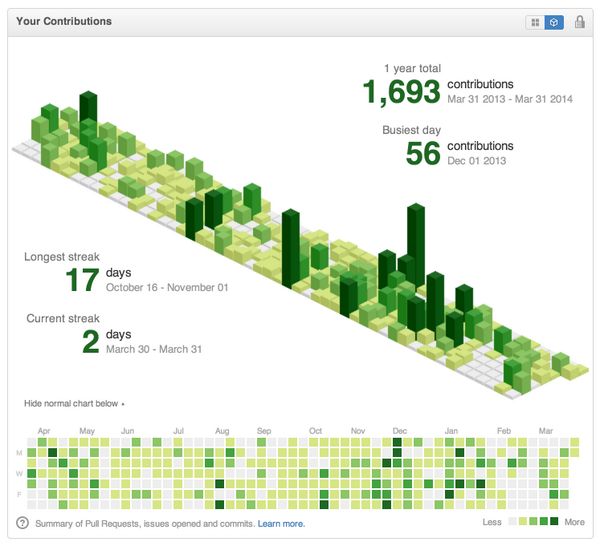Click the lightest gray legend swatch
Image resolution: width=600 pixels, height=546 pixels.
click(x=512, y=521)
